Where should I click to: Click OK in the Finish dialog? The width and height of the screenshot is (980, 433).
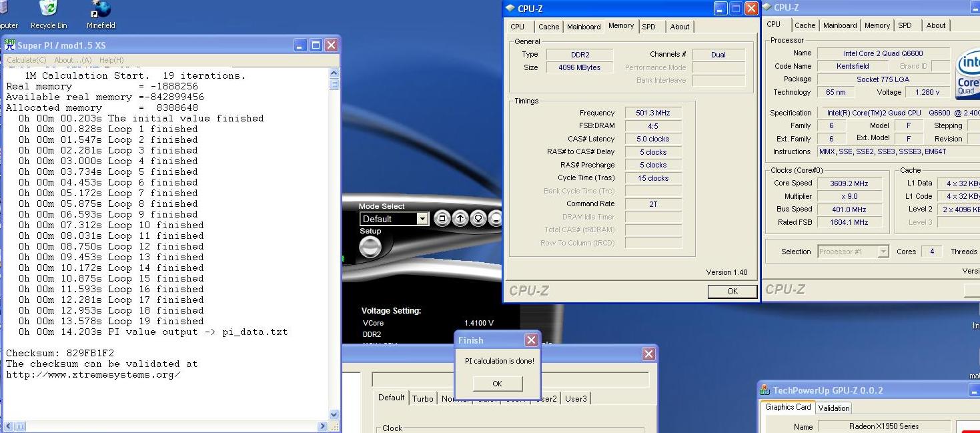(x=497, y=384)
